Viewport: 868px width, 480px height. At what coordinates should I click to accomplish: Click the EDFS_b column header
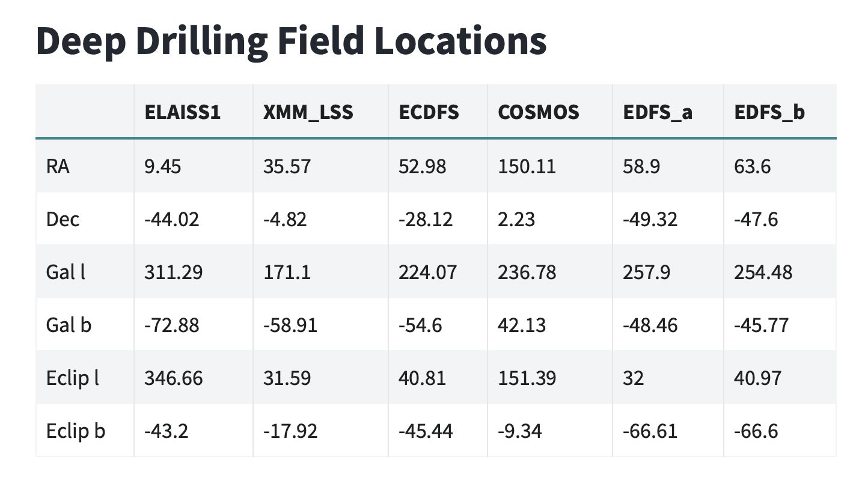pyautogui.click(x=769, y=112)
